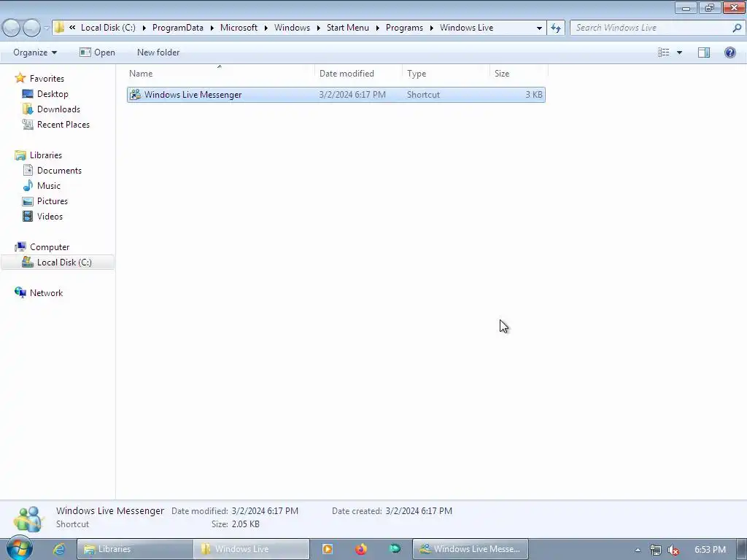Switch to Windows Live taskbar window
747x560 pixels.
click(x=252, y=549)
